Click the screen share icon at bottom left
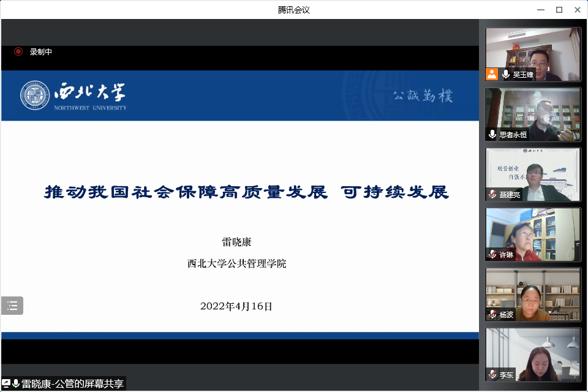This screenshot has width=588, height=392. tap(6, 384)
